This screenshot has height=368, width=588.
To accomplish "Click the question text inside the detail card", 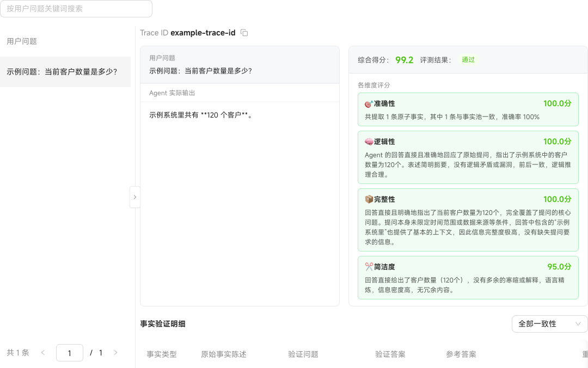I will point(200,71).
